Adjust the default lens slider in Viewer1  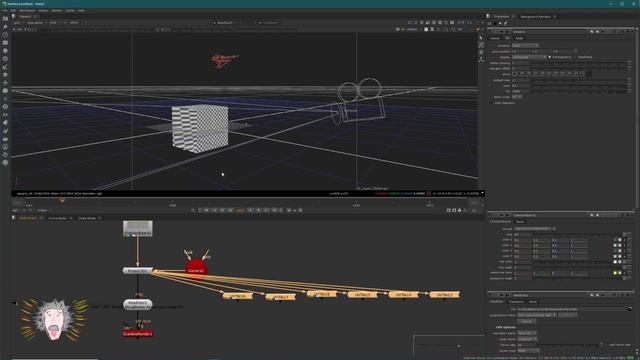coord(579,80)
